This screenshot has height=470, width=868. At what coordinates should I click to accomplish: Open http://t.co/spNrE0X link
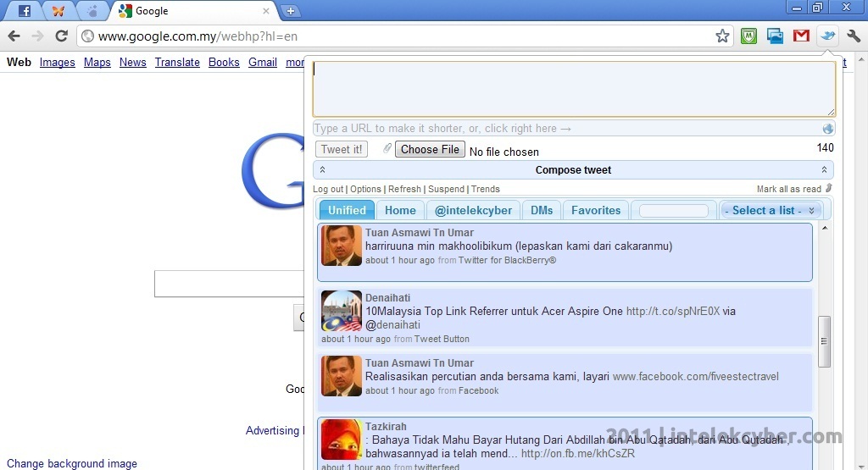click(672, 312)
